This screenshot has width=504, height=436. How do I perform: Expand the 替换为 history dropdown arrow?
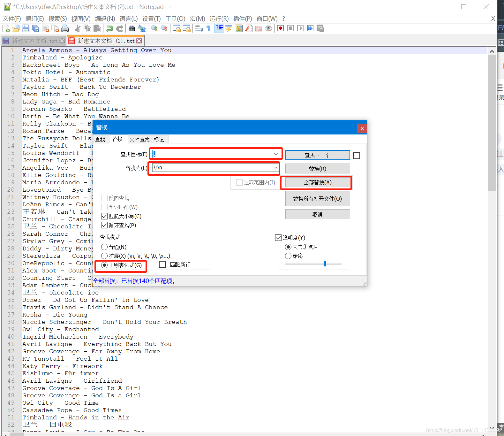(x=276, y=168)
